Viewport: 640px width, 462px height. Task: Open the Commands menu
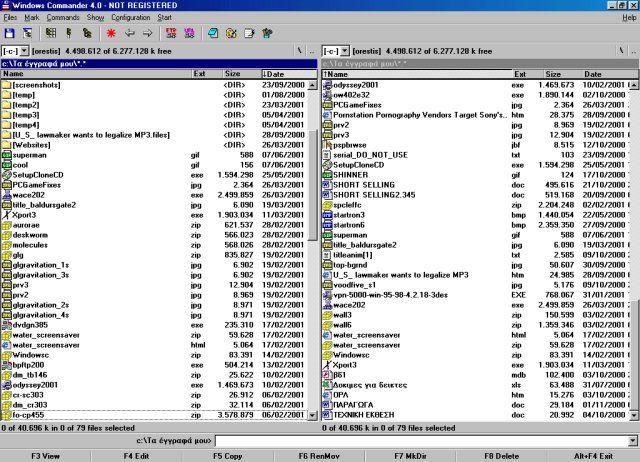[x=62, y=18]
